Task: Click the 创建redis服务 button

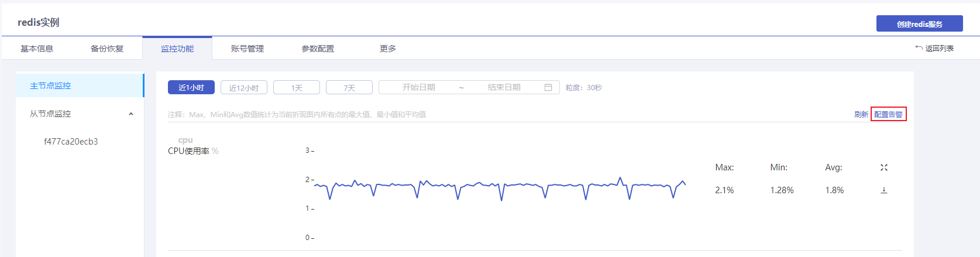Action: click(919, 24)
